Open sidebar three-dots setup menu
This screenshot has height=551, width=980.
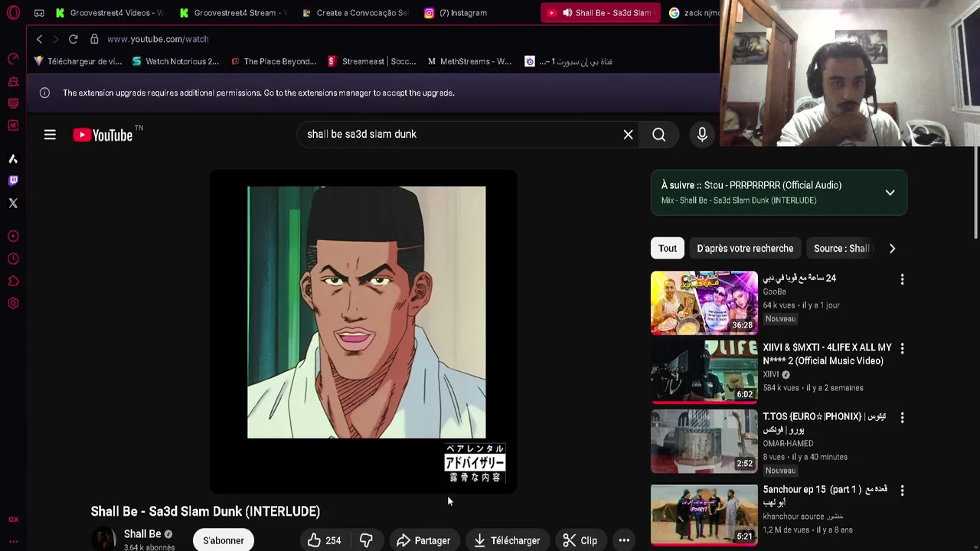tap(13, 541)
